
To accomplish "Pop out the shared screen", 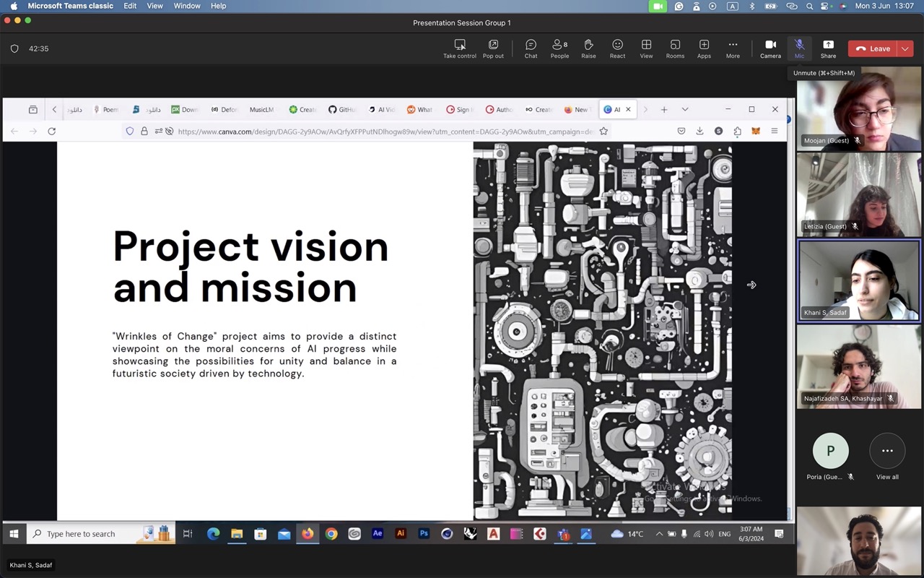I will tap(493, 48).
